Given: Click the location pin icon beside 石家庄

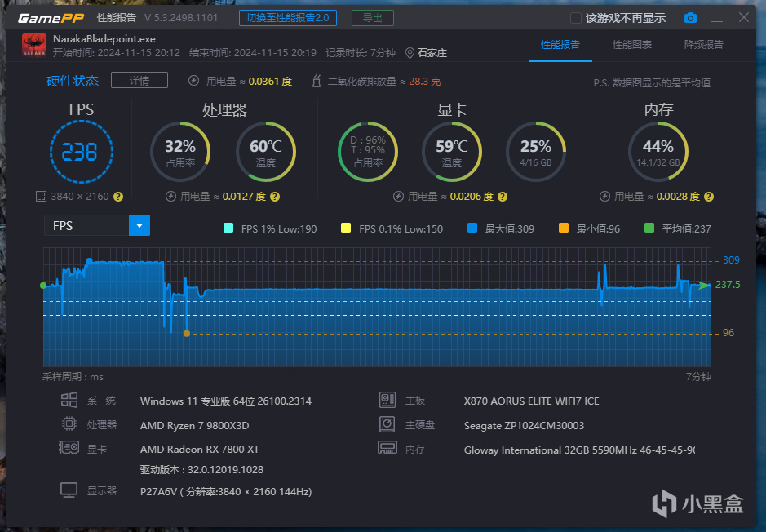Looking at the screenshot, I should click(410, 53).
